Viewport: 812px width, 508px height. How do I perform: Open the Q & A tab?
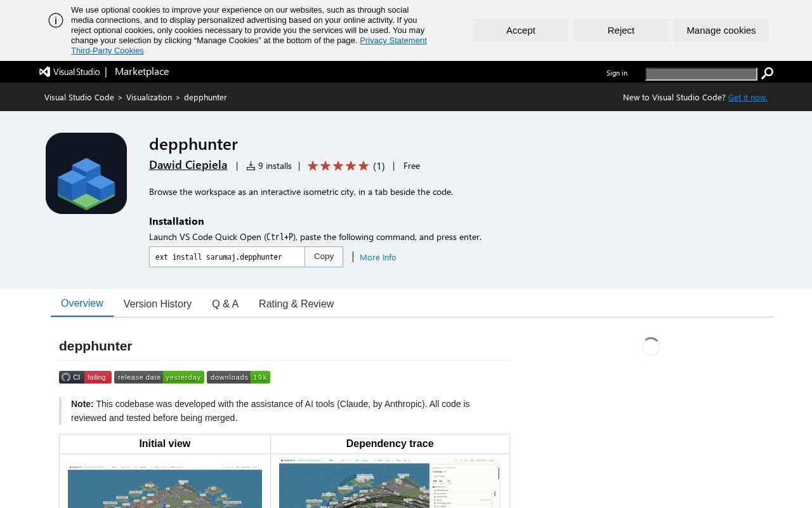point(225,304)
